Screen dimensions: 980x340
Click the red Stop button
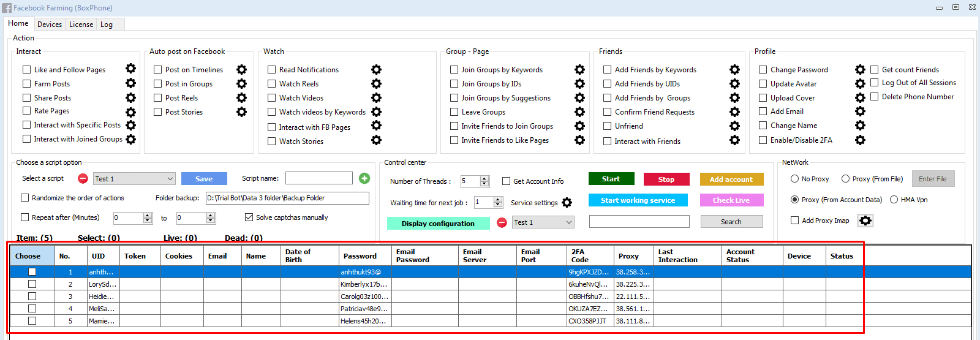click(666, 179)
